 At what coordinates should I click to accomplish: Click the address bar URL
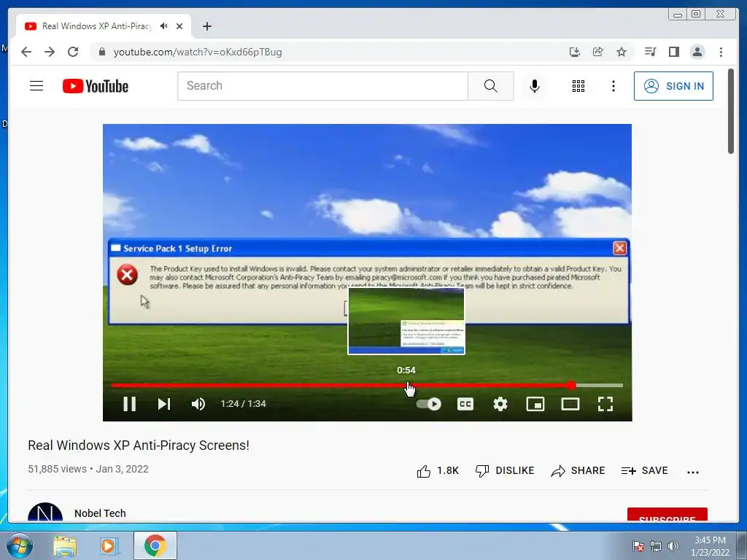(x=198, y=52)
